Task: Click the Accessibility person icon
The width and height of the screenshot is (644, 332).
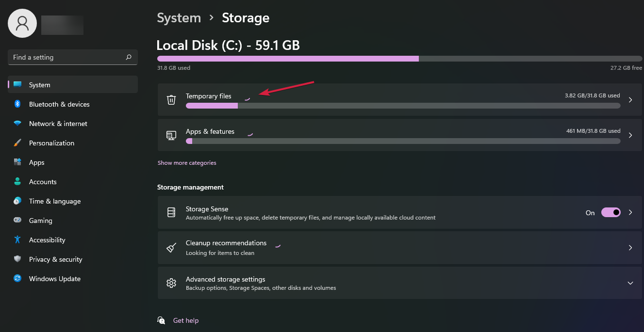Action: pyautogui.click(x=17, y=240)
